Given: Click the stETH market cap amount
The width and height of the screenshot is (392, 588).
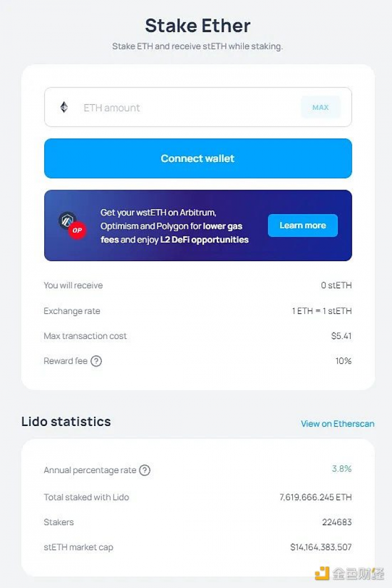Looking at the screenshot, I should click(321, 547).
